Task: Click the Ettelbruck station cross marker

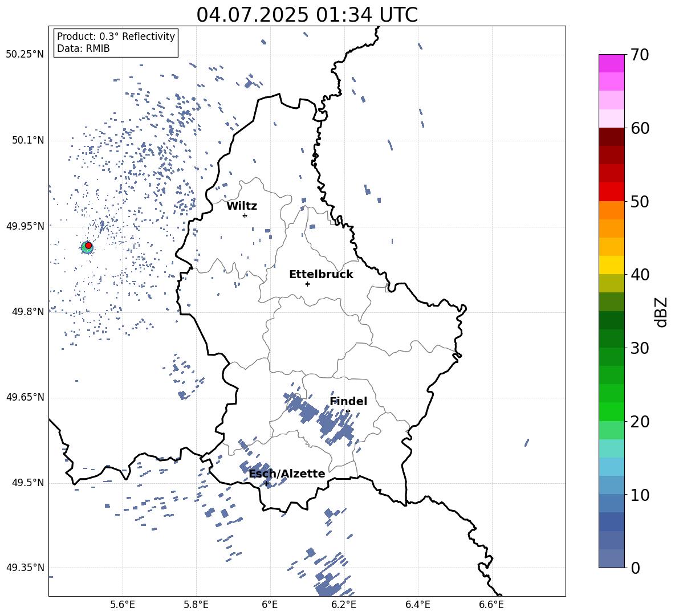Action: tap(307, 284)
